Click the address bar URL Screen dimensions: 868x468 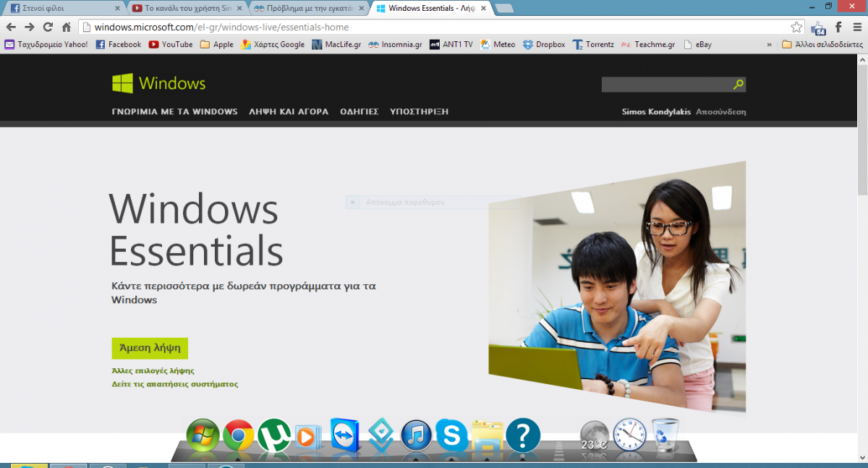coord(221,27)
